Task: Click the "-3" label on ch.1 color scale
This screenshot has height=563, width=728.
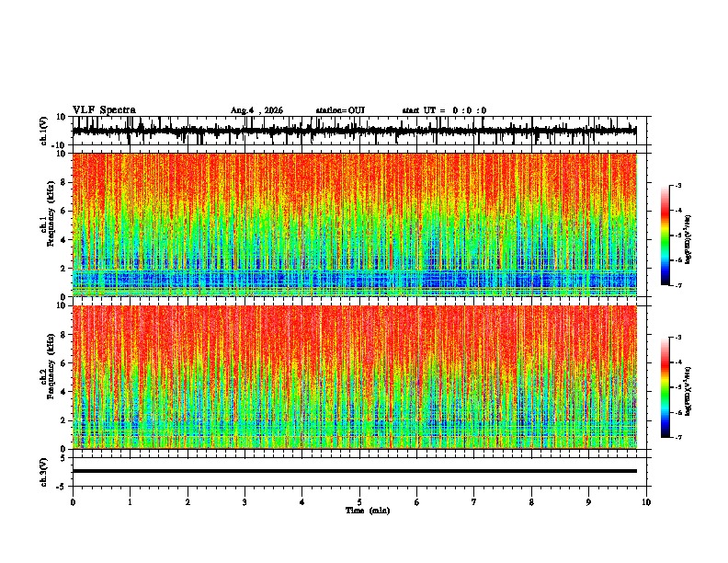Action: (678, 185)
